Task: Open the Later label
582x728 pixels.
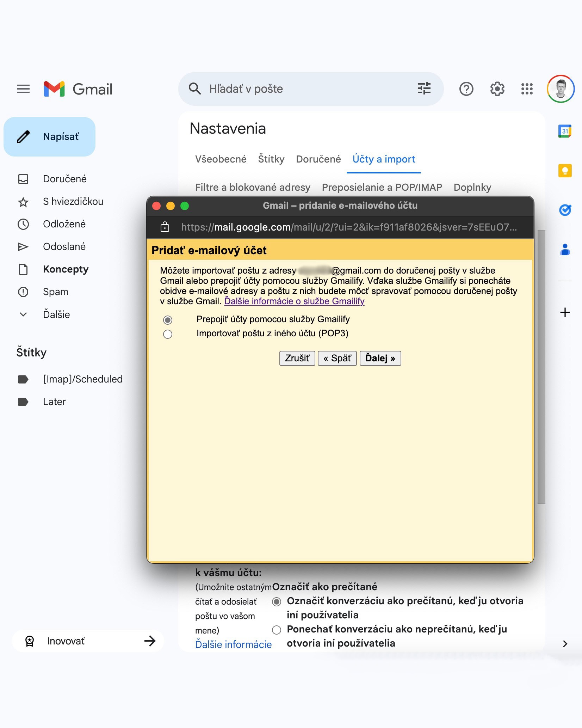Action: pyautogui.click(x=54, y=402)
